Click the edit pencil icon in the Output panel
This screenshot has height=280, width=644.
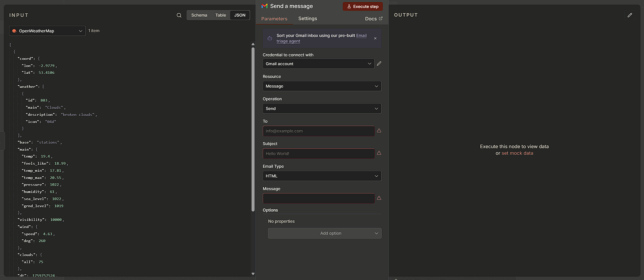(x=630, y=15)
